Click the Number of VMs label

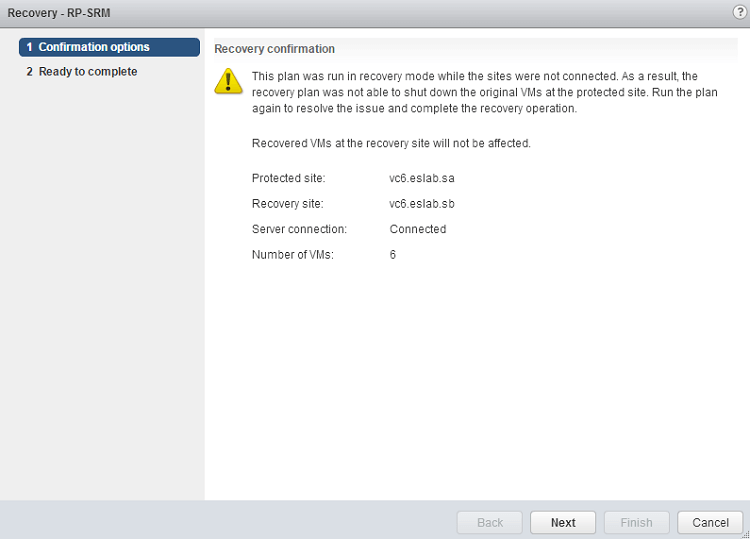tap(292, 255)
